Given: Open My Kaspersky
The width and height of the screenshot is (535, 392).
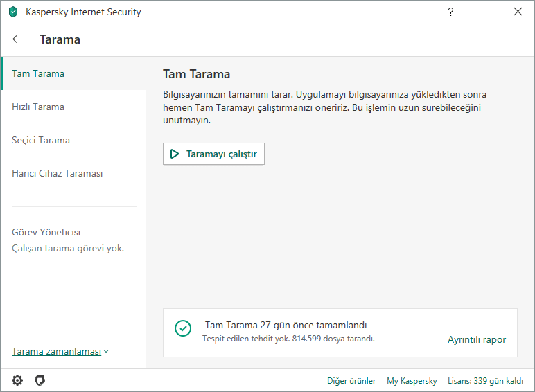Looking at the screenshot, I should [x=412, y=381].
